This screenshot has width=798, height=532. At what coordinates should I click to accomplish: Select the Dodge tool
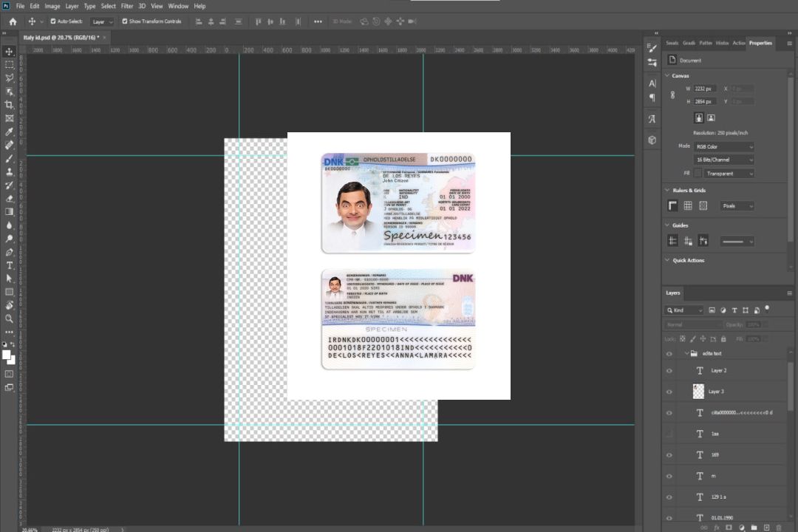pyautogui.click(x=9, y=239)
